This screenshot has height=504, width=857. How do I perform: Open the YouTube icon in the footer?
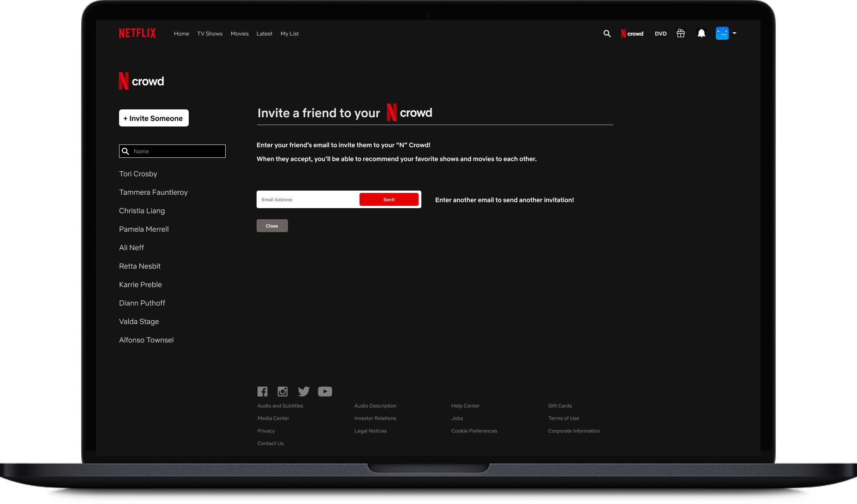(x=325, y=391)
